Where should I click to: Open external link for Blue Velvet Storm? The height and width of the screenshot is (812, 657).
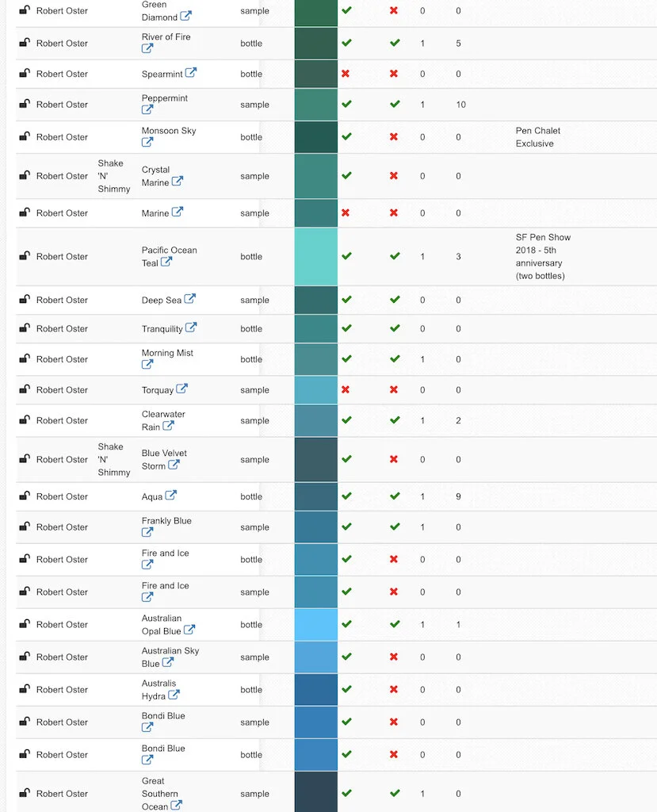pyautogui.click(x=174, y=465)
